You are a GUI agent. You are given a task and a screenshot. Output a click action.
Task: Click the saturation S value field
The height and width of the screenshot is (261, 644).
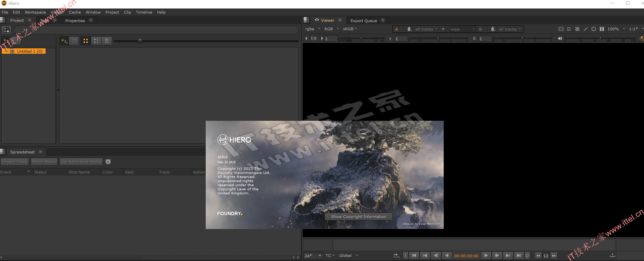point(485,38)
